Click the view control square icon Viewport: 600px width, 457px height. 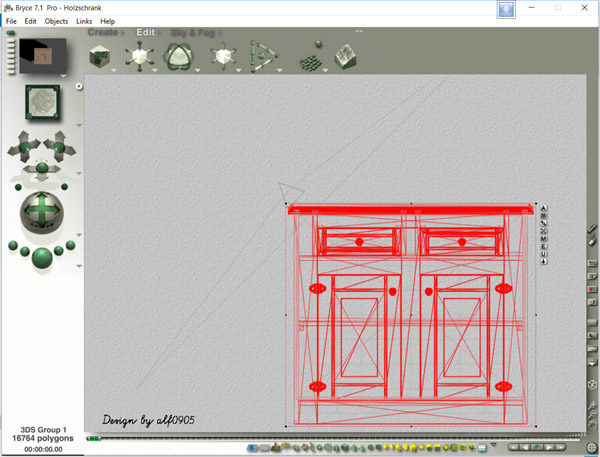click(x=42, y=102)
